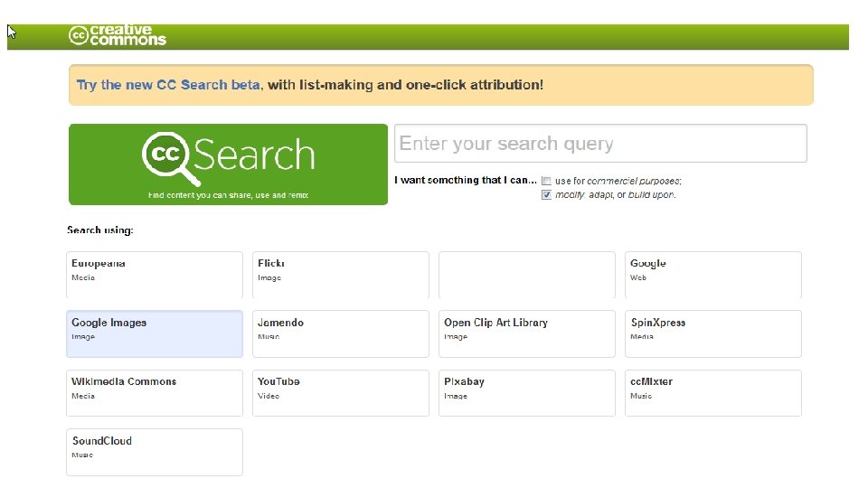Select Flickr image search source
868x488 pixels.
[341, 275]
